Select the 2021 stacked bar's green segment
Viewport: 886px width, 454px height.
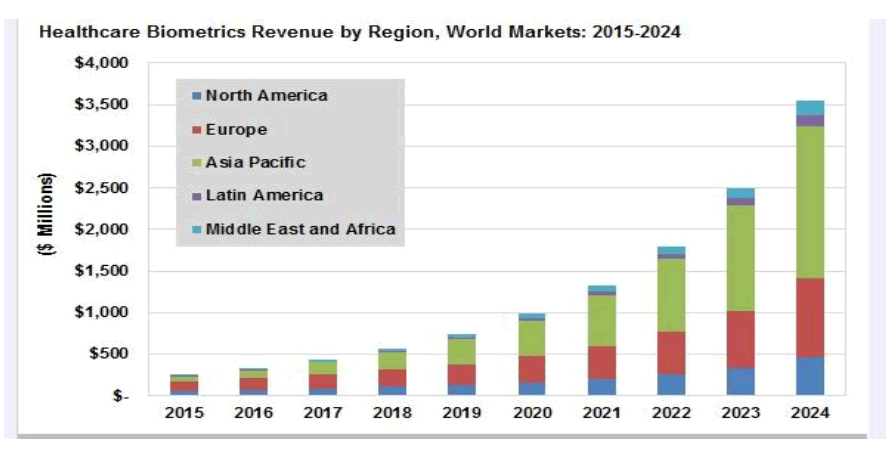602,320
